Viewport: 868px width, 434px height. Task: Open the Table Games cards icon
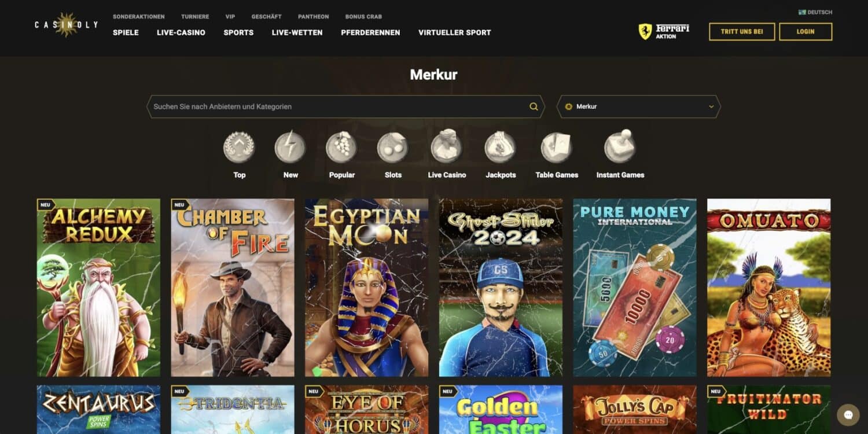tap(557, 148)
